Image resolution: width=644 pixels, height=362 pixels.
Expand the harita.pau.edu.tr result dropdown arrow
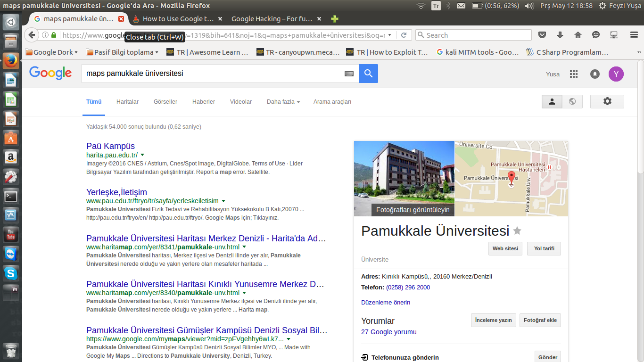click(142, 155)
